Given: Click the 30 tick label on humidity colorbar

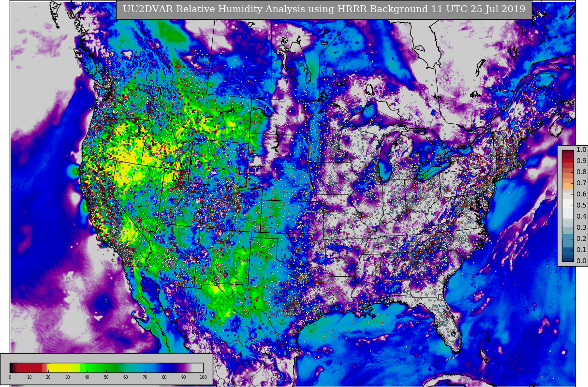Looking at the screenshot, I should (x=68, y=377).
